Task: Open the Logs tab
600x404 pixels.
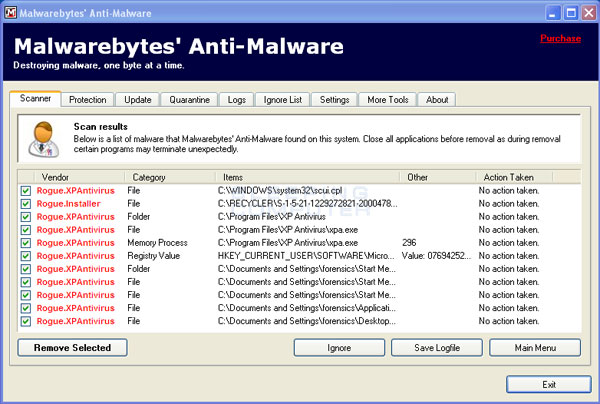Action: [x=236, y=100]
